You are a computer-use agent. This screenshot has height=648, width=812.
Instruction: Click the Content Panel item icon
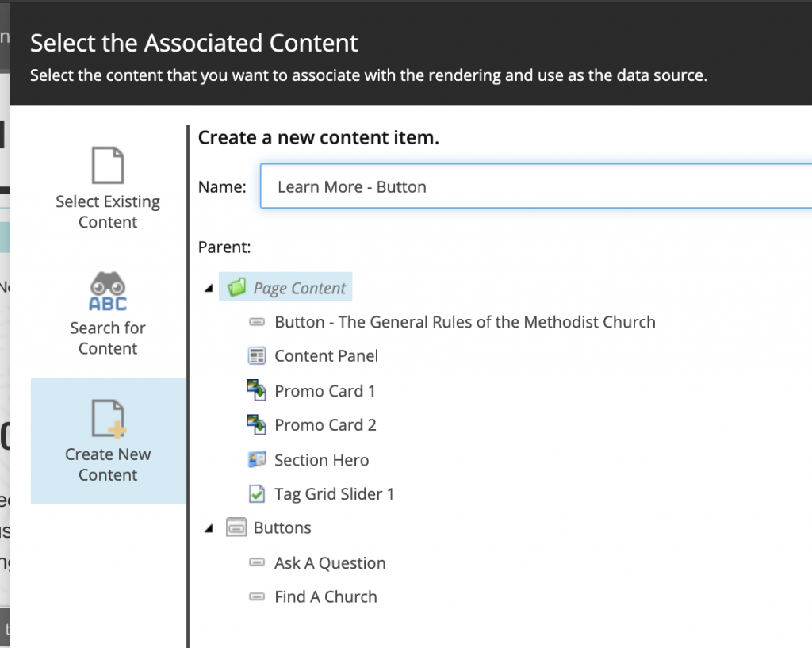tap(257, 356)
